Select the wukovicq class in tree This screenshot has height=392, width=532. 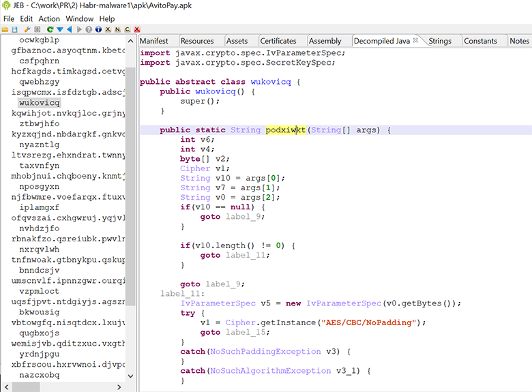click(40, 103)
